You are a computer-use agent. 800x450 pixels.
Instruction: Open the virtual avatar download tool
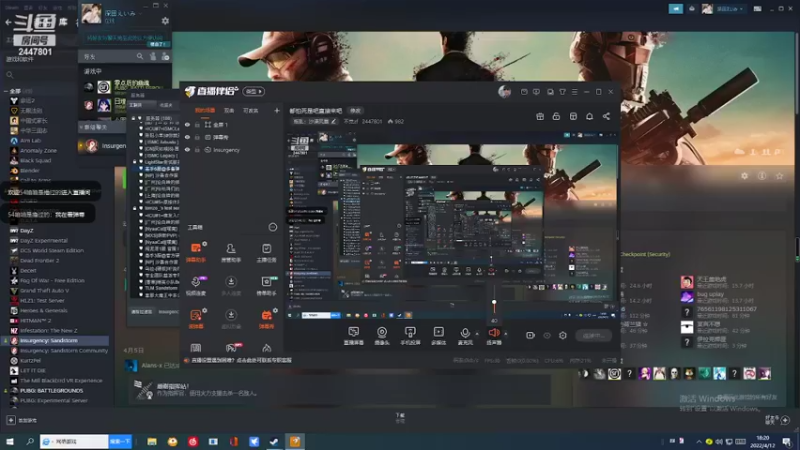231,318
